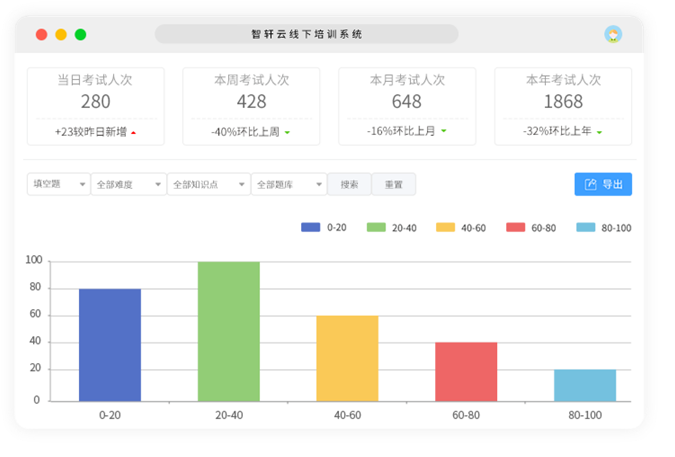675x457 pixels.
Task: Click the y-axis value 40
Action: coord(35,341)
